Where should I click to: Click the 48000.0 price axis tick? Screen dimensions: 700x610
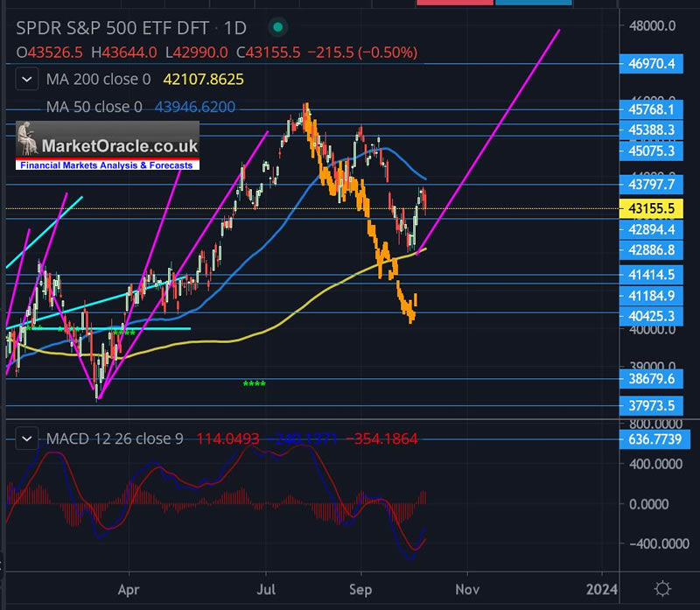(x=652, y=25)
